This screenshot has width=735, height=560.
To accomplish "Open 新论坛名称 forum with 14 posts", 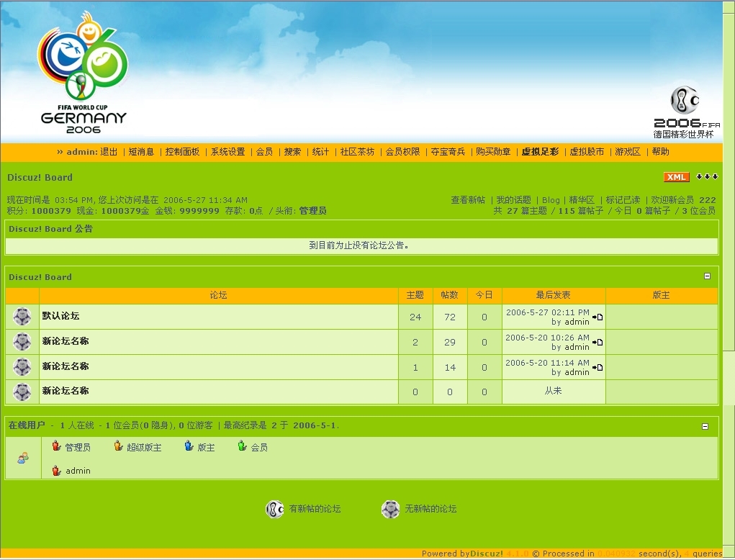I will [66, 366].
